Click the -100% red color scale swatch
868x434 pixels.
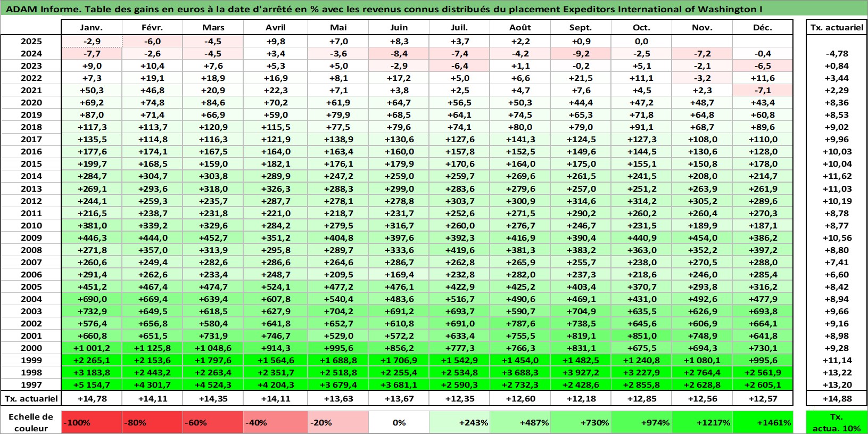92,422
